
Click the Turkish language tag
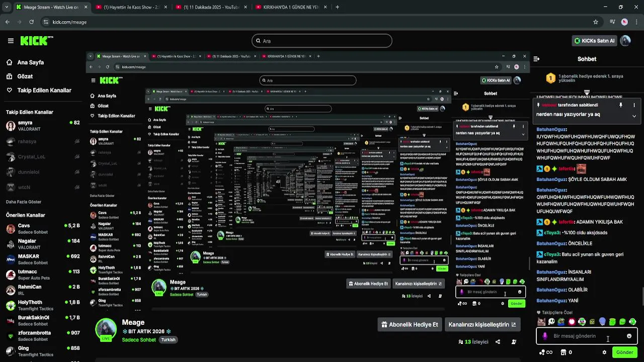(168, 340)
